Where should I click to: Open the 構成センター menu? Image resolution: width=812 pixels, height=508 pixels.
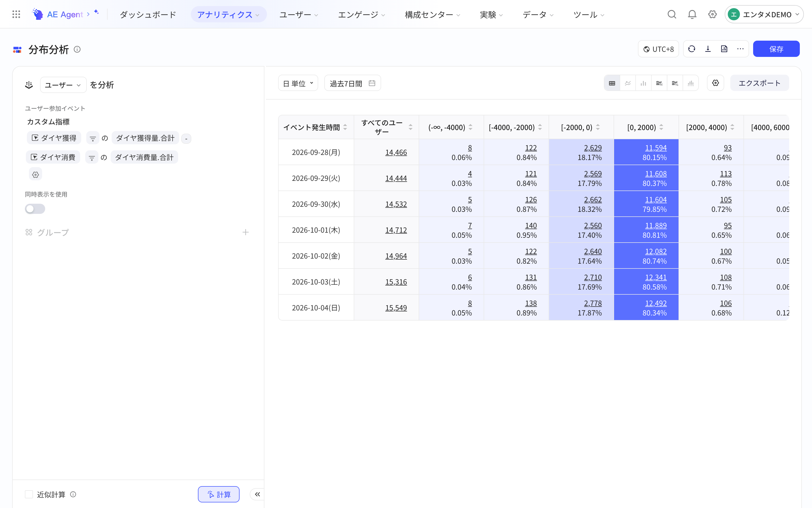[x=432, y=14]
